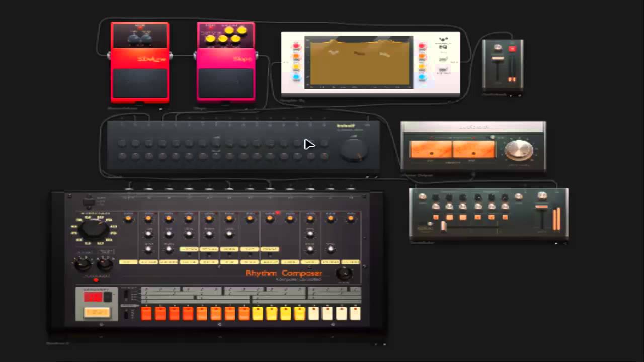
Task: Click the left orange VU meter on Master Output
Action: (430, 149)
